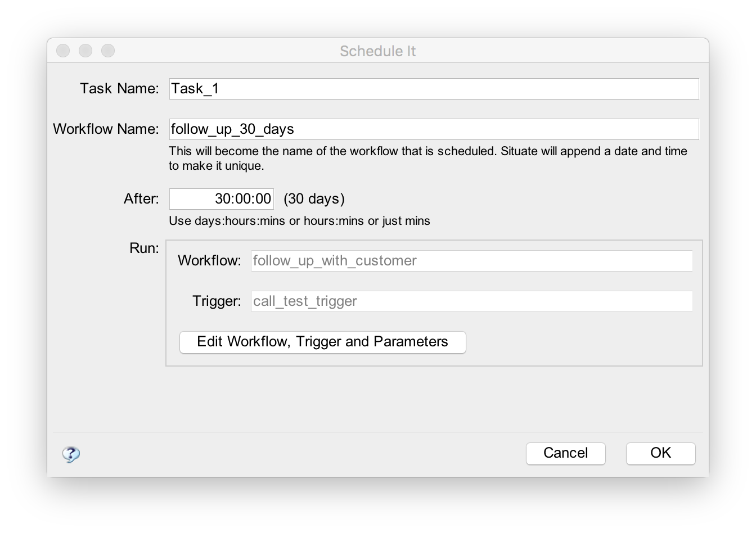
Task: Click the green zoom traffic light
Action: pyautogui.click(x=107, y=50)
